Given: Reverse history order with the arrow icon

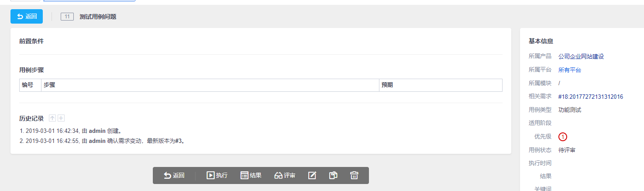Looking at the screenshot, I should [x=52, y=118].
